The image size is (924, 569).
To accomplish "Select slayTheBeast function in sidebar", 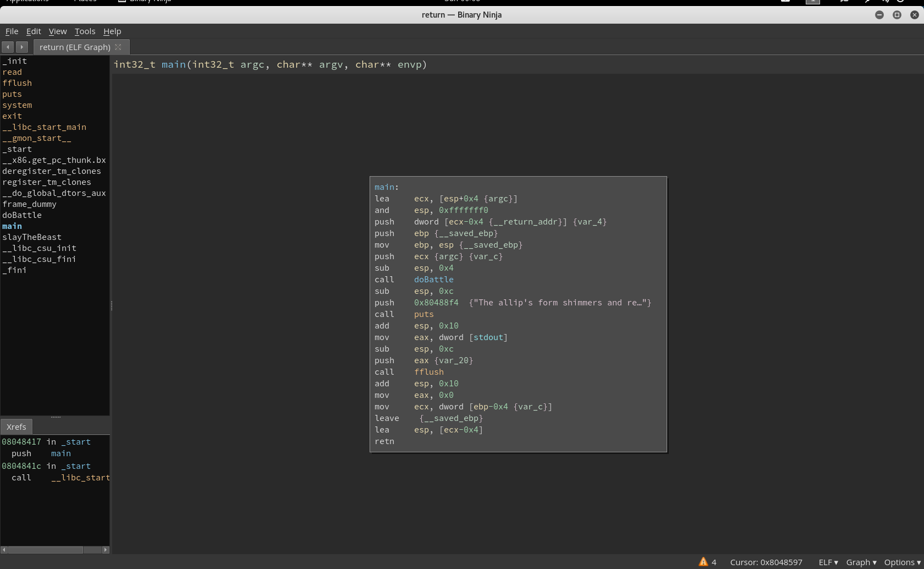I will point(32,237).
